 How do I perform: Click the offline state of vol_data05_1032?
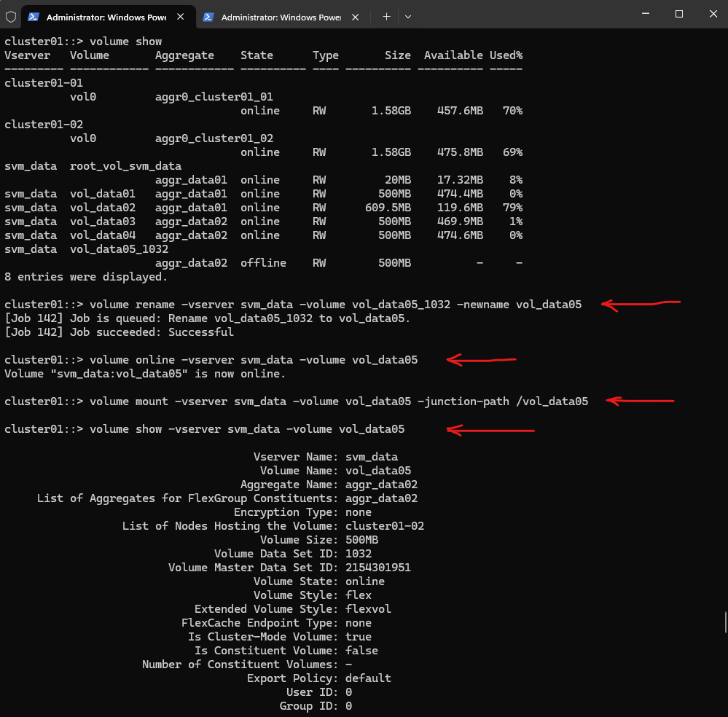click(263, 263)
